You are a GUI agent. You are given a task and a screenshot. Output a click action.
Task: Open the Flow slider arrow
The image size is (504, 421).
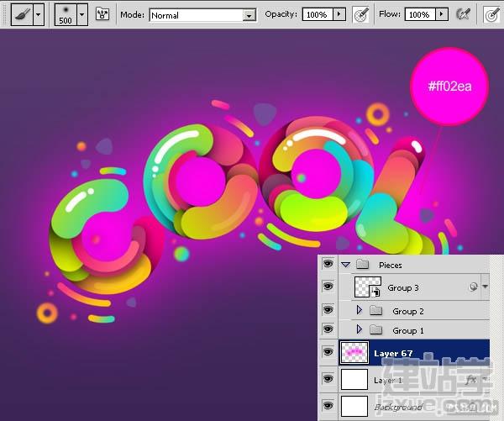(442, 14)
